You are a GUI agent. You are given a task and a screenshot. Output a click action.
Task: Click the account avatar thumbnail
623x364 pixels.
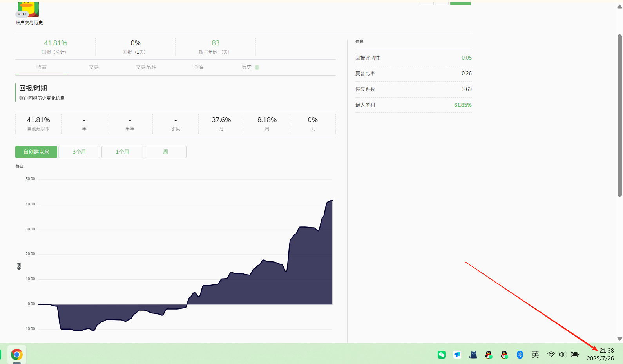click(28, 9)
